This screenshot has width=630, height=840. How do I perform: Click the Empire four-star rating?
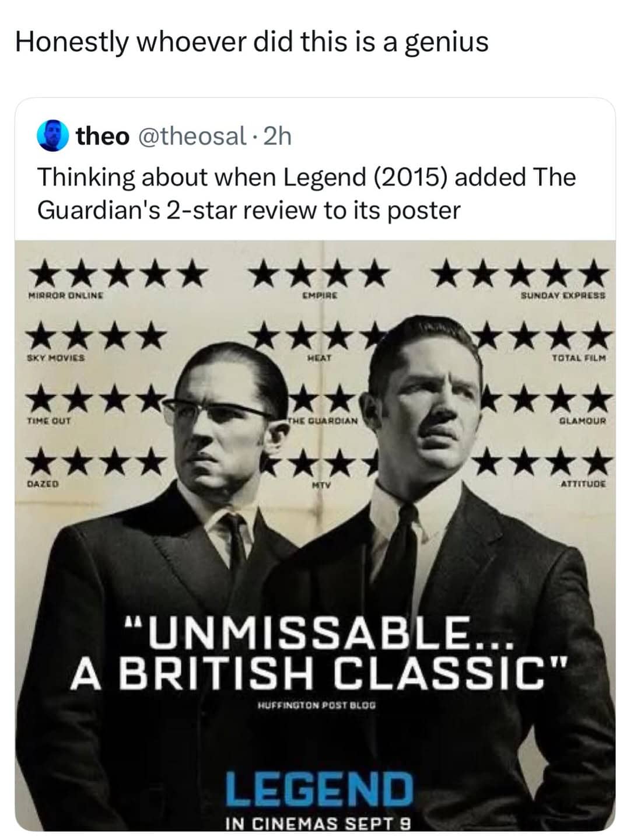click(x=318, y=274)
